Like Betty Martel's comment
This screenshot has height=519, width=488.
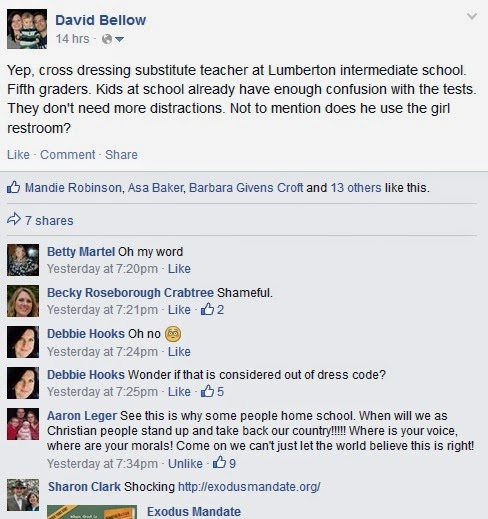click(x=179, y=269)
